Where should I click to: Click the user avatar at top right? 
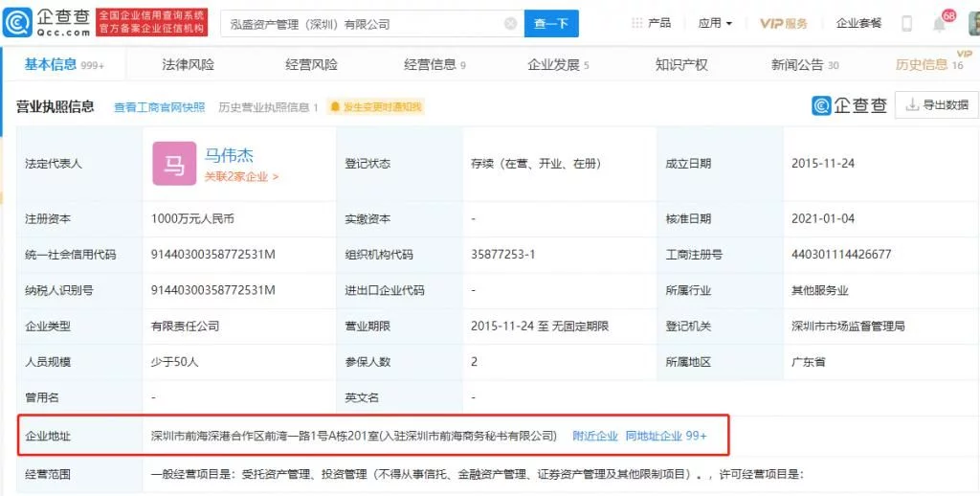(x=973, y=24)
